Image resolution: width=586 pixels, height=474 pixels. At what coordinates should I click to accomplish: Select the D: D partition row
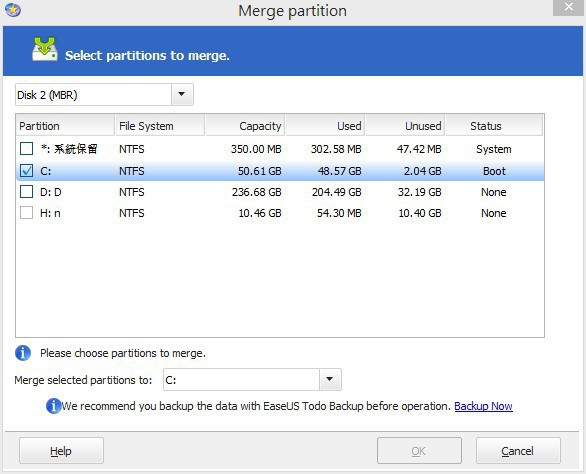280,192
